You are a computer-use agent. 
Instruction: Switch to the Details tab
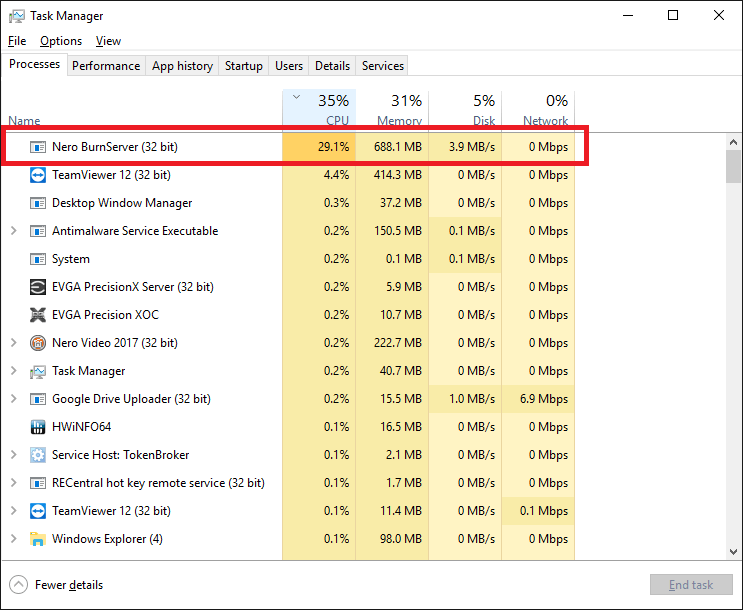point(332,66)
